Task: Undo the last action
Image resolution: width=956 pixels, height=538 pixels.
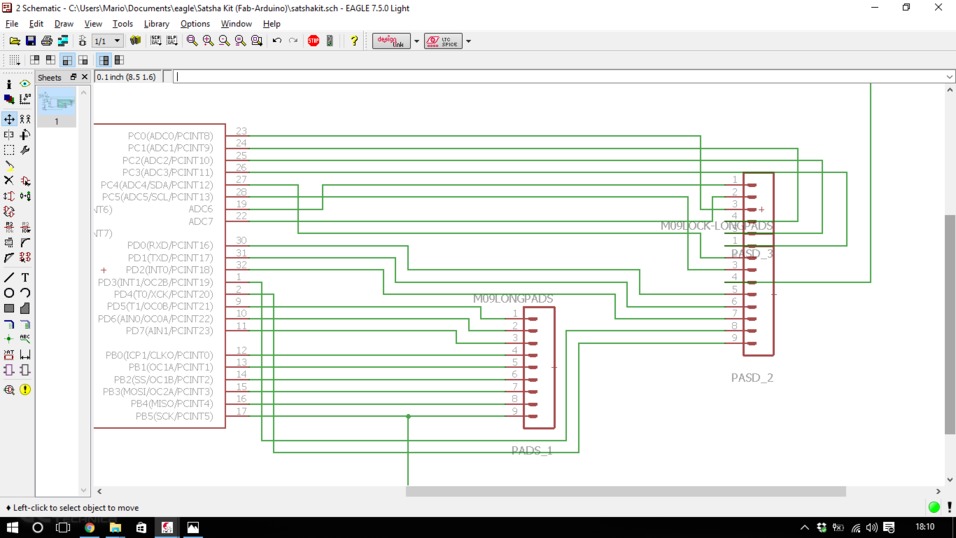Action: point(277,41)
